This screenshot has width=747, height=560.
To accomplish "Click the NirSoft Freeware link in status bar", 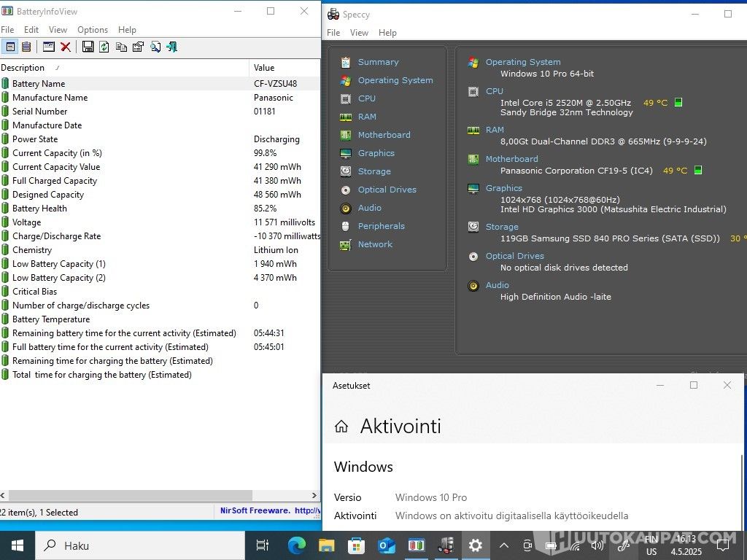I will tap(270, 510).
